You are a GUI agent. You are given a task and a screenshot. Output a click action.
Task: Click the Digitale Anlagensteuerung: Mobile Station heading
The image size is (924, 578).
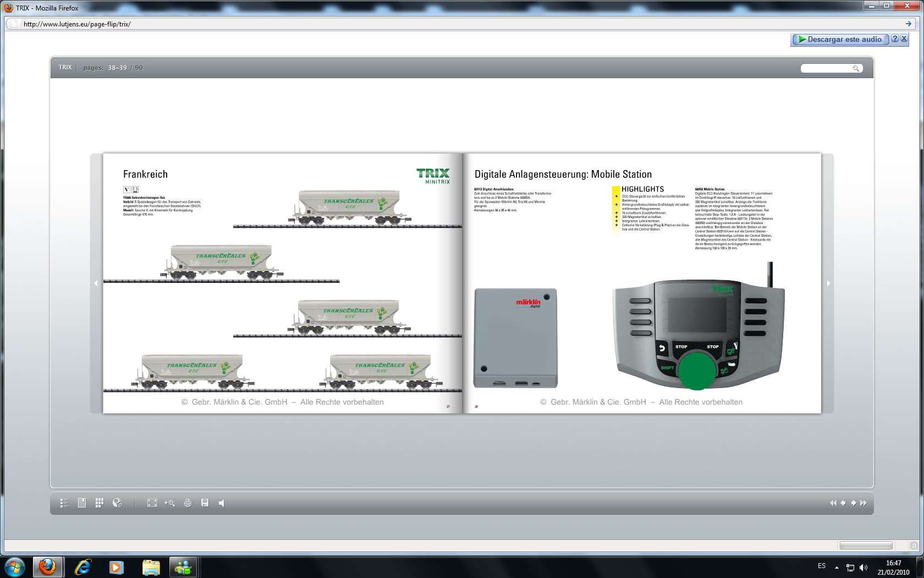563,175
